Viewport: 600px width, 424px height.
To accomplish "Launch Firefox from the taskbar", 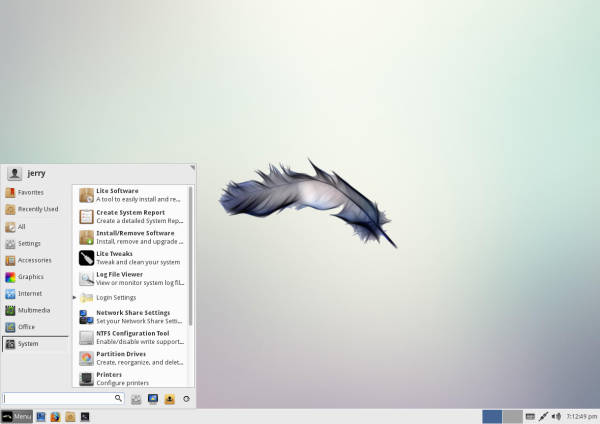I will [x=55, y=416].
